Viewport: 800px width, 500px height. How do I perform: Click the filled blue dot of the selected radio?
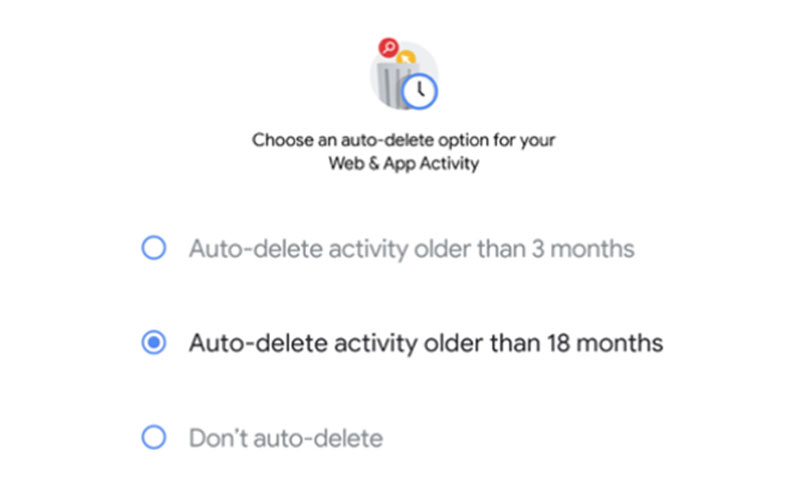(x=154, y=342)
